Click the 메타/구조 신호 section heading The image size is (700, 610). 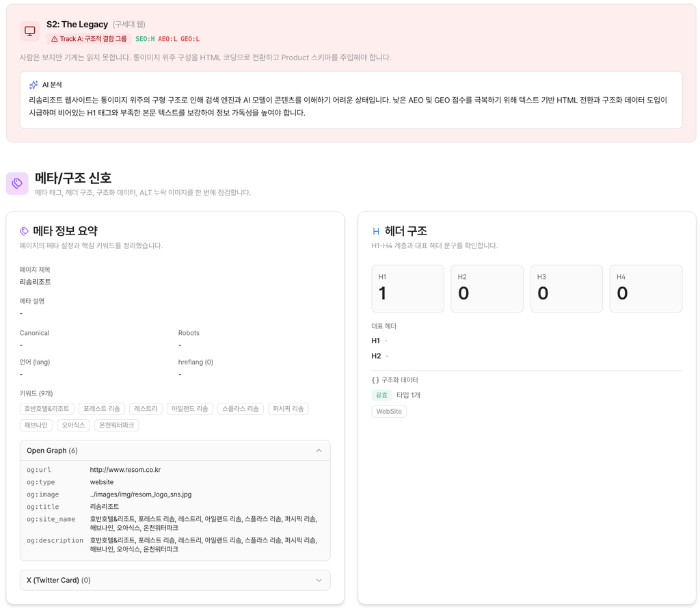tap(73, 178)
